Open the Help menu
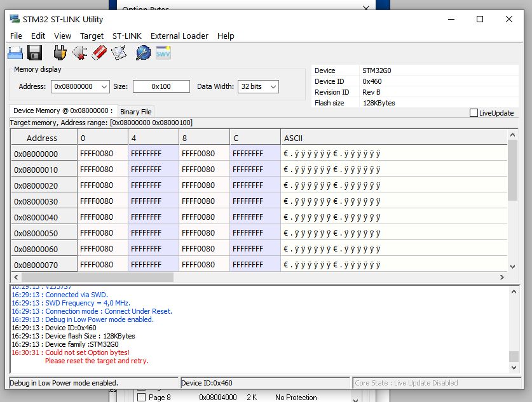This screenshot has height=402, width=532. coord(226,36)
